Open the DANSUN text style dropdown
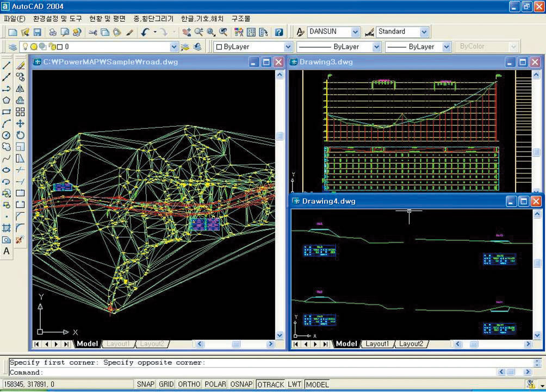The image size is (546, 392). (x=355, y=33)
